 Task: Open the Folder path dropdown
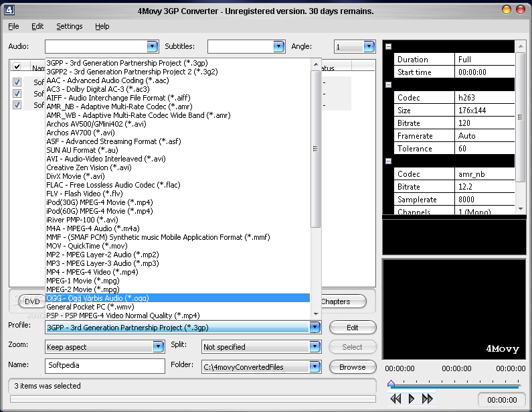point(315,367)
